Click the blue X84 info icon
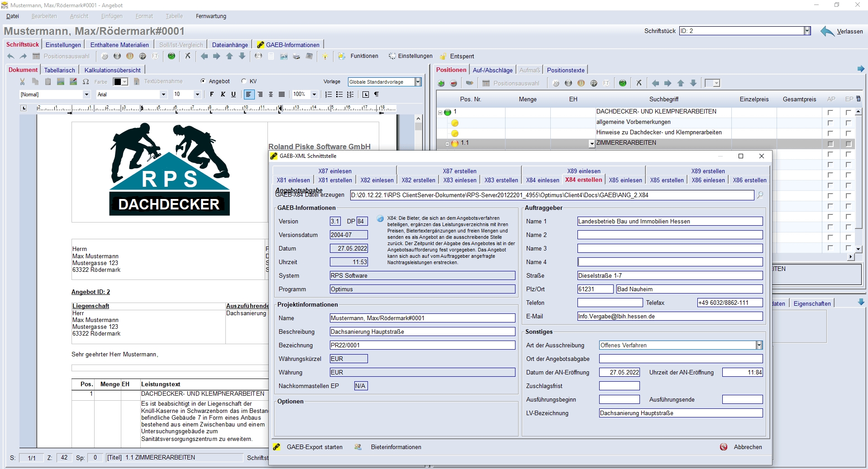 coord(380,219)
